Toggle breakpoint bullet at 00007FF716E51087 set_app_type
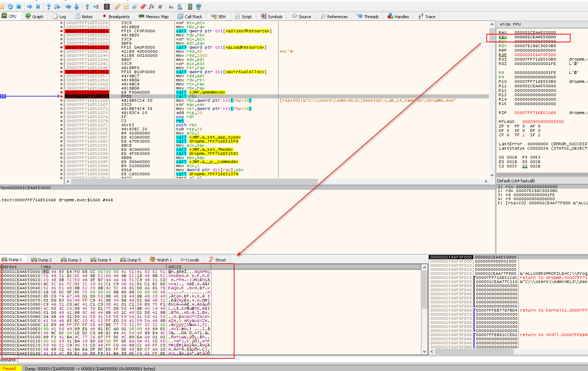This screenshot has width=588, height=371. coord(61,137)
